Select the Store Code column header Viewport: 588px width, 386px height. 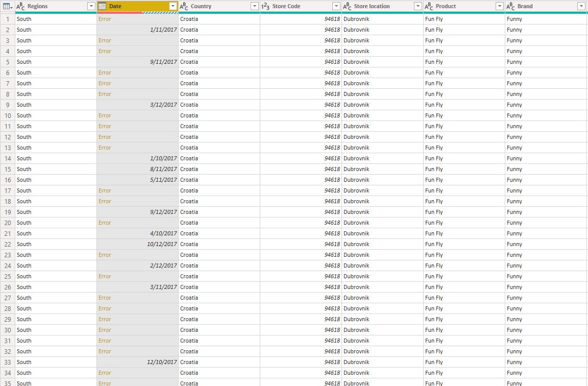pyautogui.click(x=301, y=6)
